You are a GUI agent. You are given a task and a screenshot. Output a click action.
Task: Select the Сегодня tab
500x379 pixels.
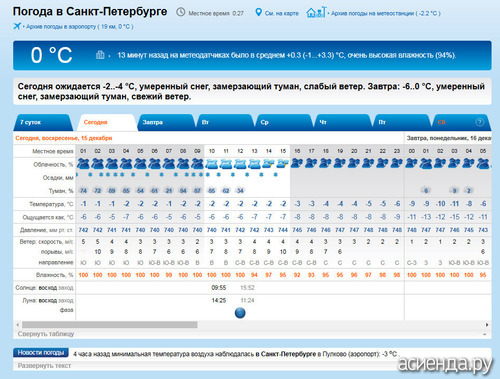(106, 122)
